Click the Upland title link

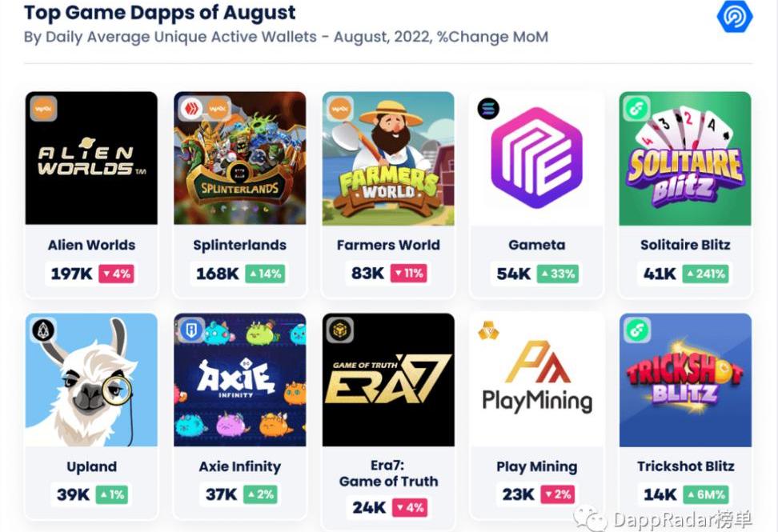91,466
